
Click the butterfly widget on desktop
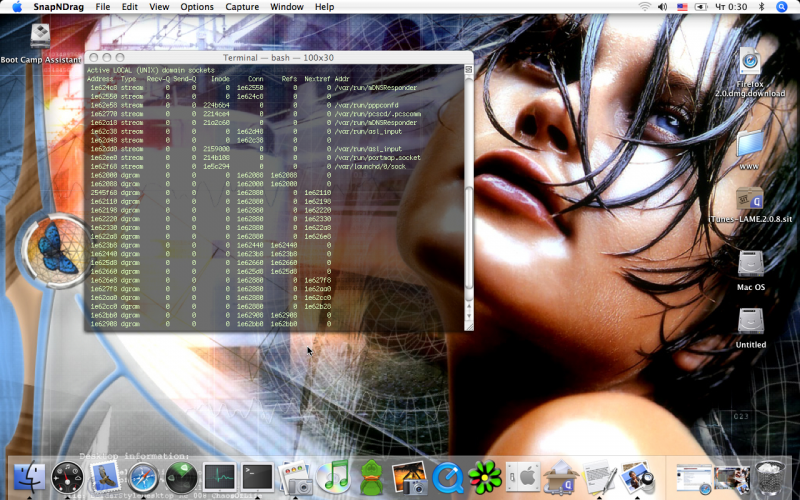point(55,251)
